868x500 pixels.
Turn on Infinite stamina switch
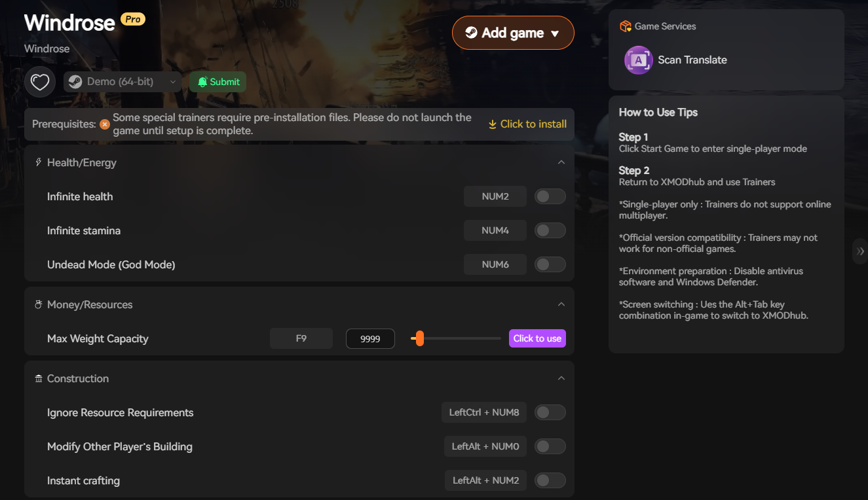coord(550,230)
